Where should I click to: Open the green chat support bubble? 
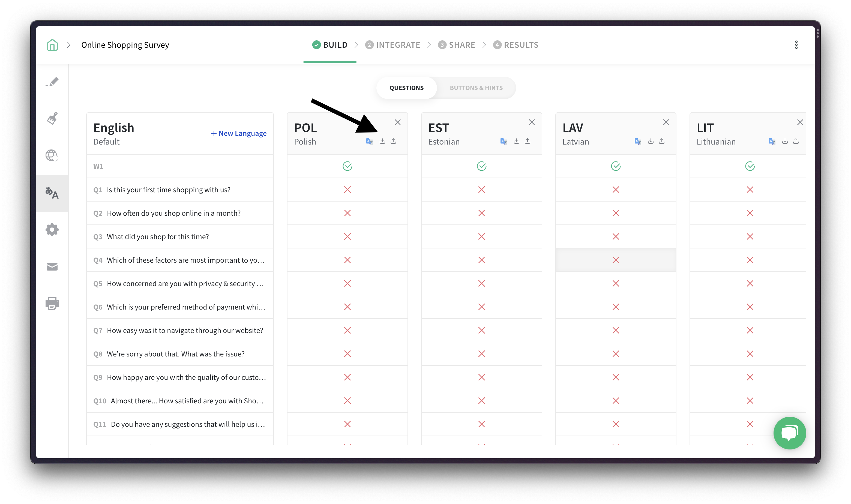click(790, 433)
